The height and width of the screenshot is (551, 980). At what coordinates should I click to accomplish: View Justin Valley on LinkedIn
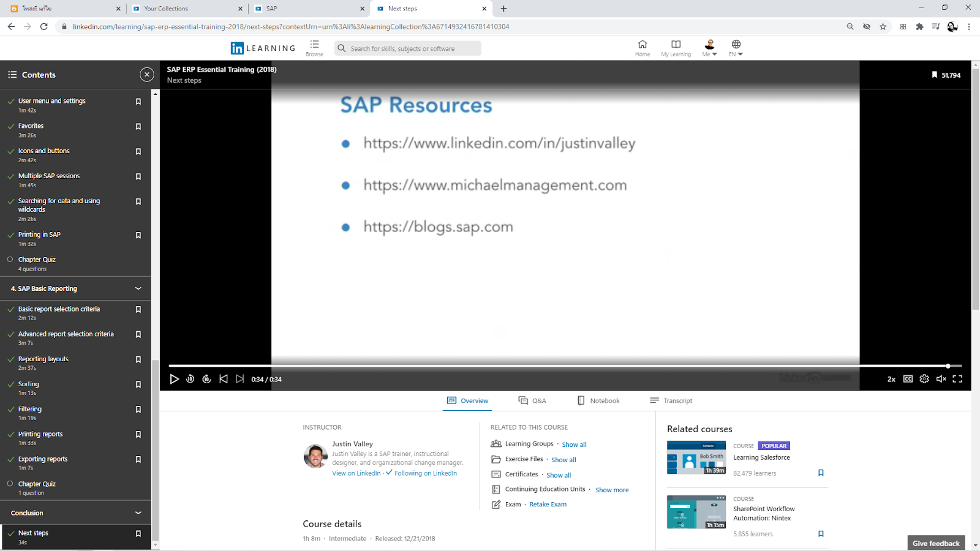click(x=356, y=473)
